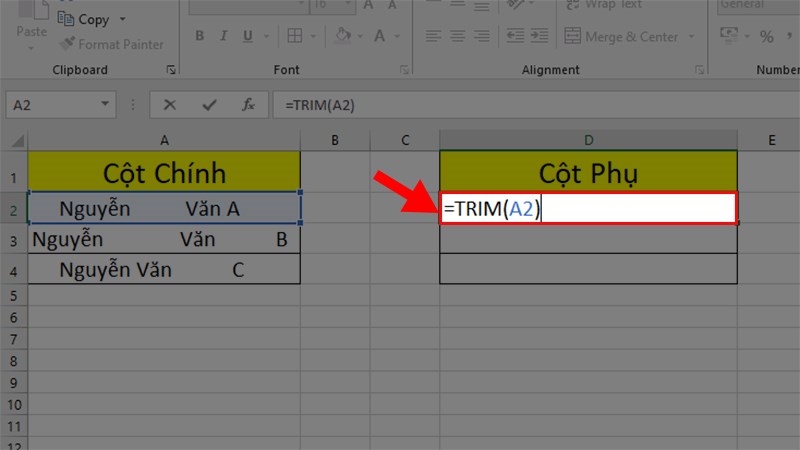This screenshot has width=800, height=450.
Task: Click the percent style button
Action: [767, 37]
